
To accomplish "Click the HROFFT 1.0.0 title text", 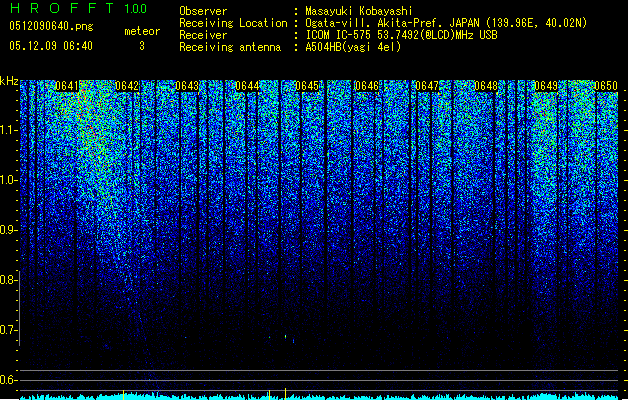I will pos(78,8).
